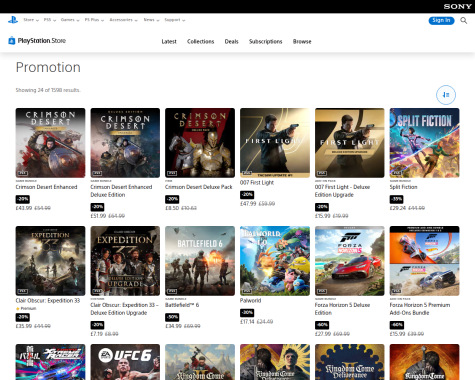Open Clair Obscur: Expedition 33 cover art

50,261
